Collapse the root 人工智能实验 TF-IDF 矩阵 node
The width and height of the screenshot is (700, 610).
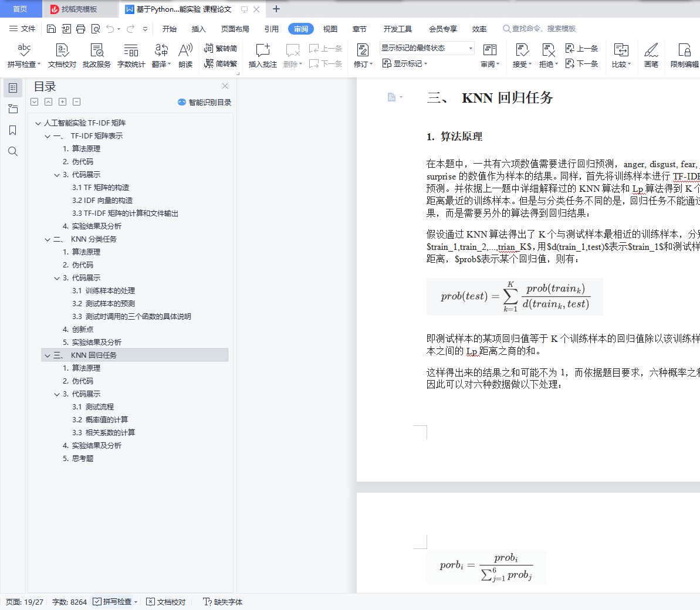[x=38, y=123]
